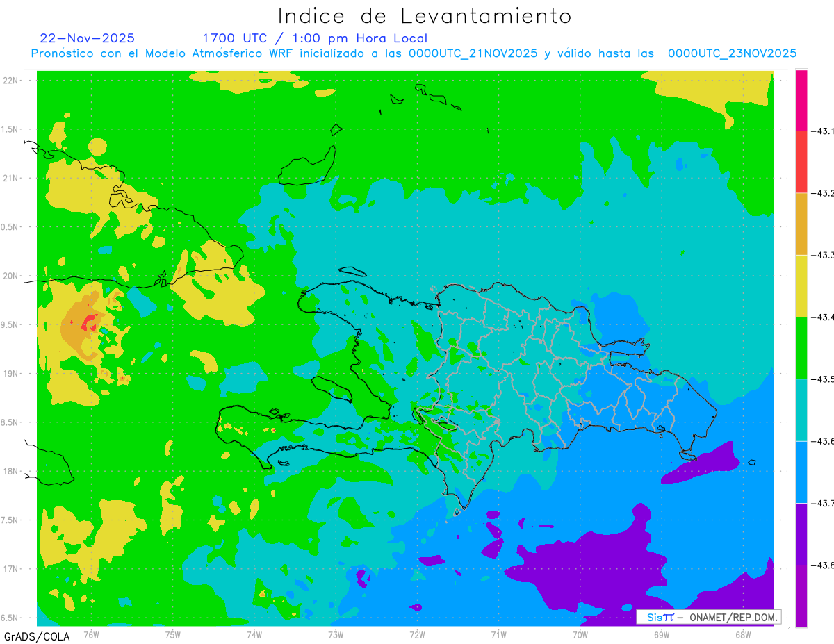
Task: Click the "72W" longitude label
Action: 417,634
